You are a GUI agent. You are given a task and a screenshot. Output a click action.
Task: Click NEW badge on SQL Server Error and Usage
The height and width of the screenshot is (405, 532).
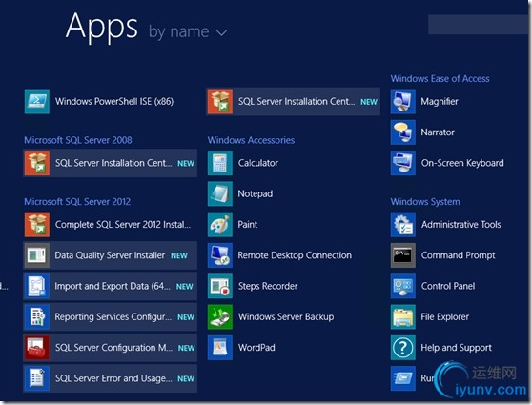click(186, 379)
